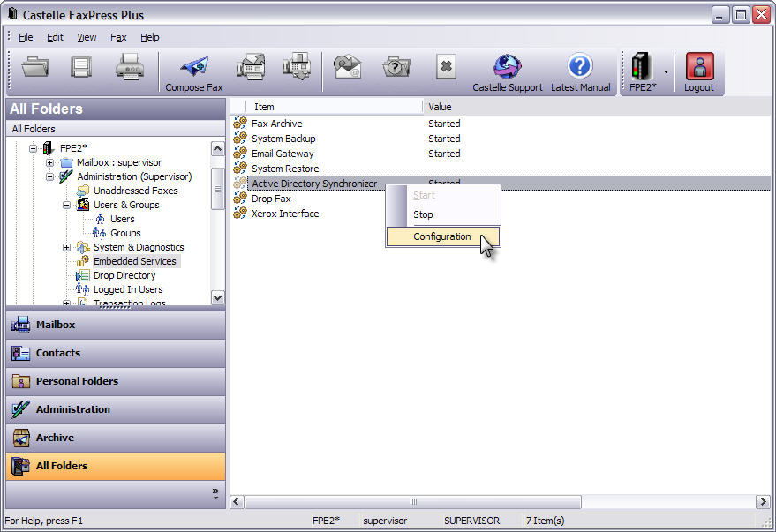This screenshot has width=776, height=532.
Task: Click the delete X toolbar icon
Action: click(447, 67)
